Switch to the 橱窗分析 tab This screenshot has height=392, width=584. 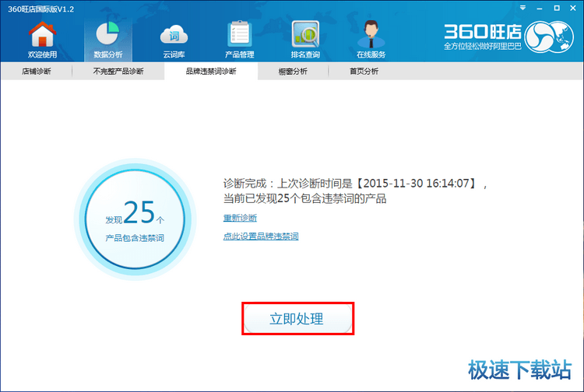(293, 71)
